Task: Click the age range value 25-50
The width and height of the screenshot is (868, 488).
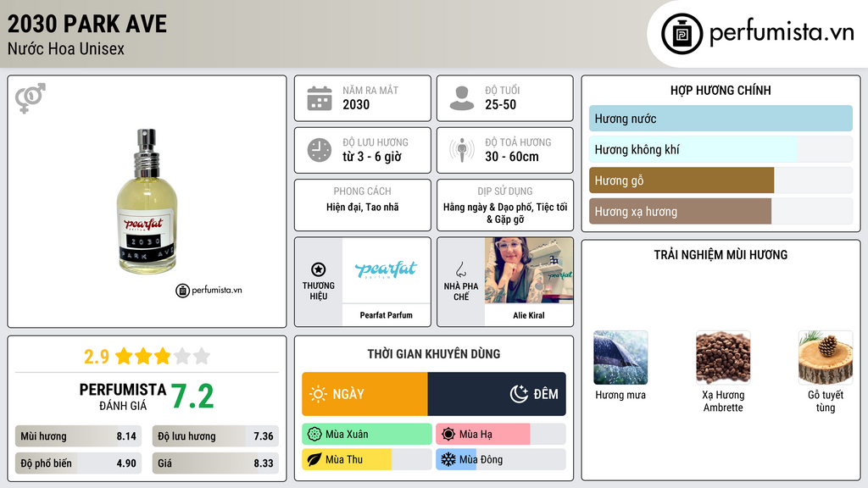Action: 500,104
